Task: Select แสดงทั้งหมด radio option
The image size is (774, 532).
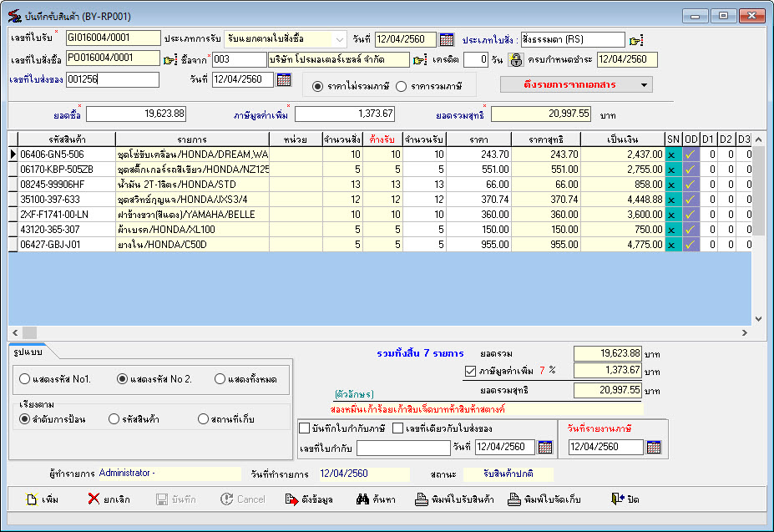Action: click(x=220, y=379)
